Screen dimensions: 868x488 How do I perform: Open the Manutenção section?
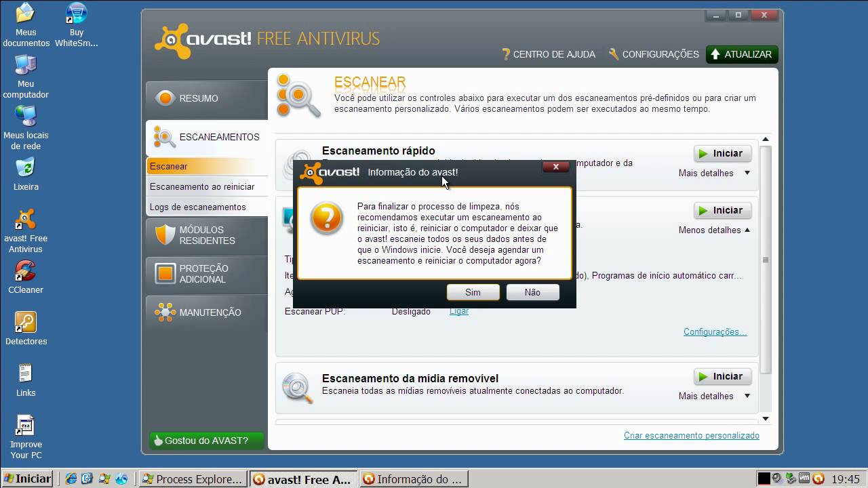(x=207, y=312)
